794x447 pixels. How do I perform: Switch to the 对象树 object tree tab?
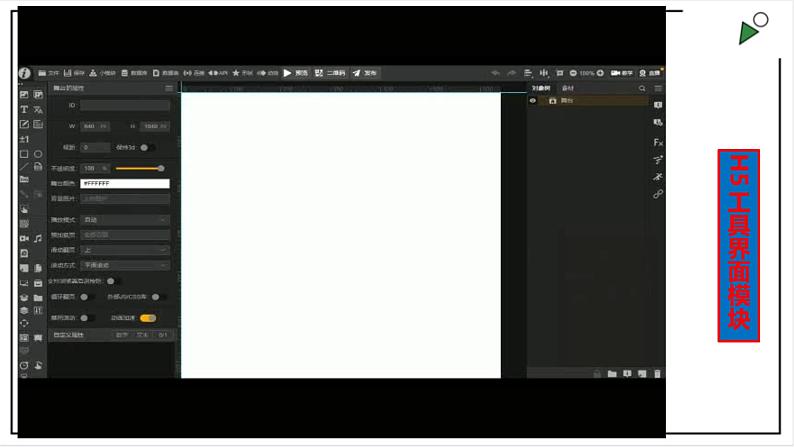541,88
